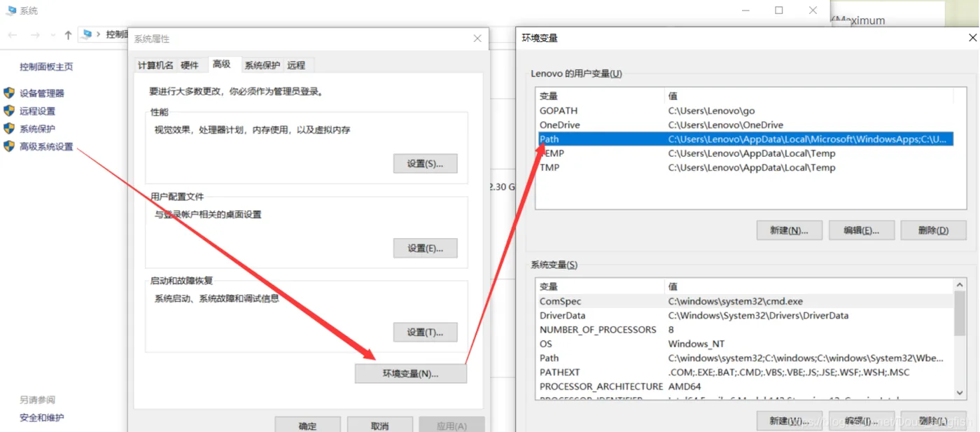Click 删除(D) under user variables
The width and height of the screenshot is (980, 432).
(933, 230)
